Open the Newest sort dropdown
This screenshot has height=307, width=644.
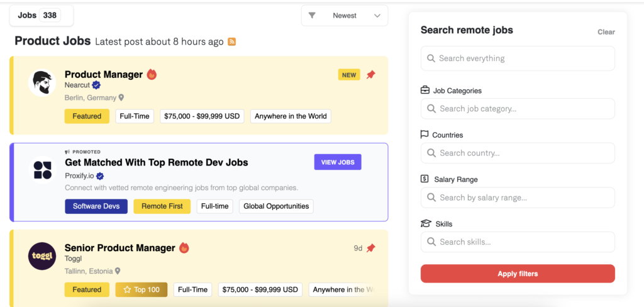(x=345, y=16)
